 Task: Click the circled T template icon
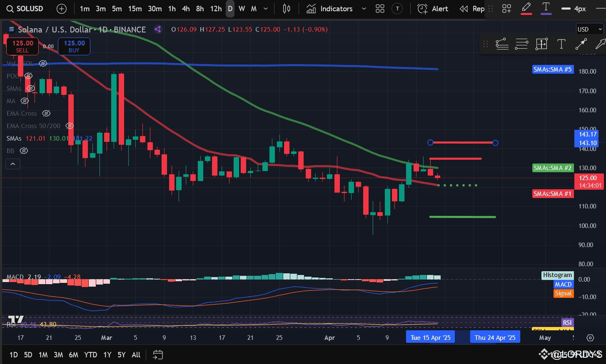[x=397, y=9]
